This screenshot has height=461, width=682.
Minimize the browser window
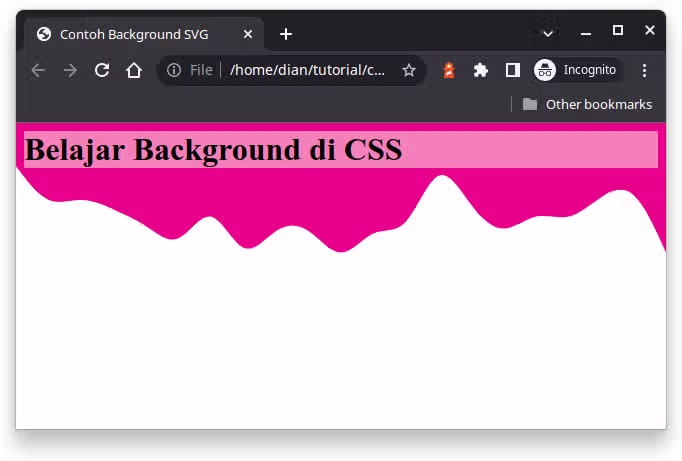pyautogui.click(x=586, y=33)
